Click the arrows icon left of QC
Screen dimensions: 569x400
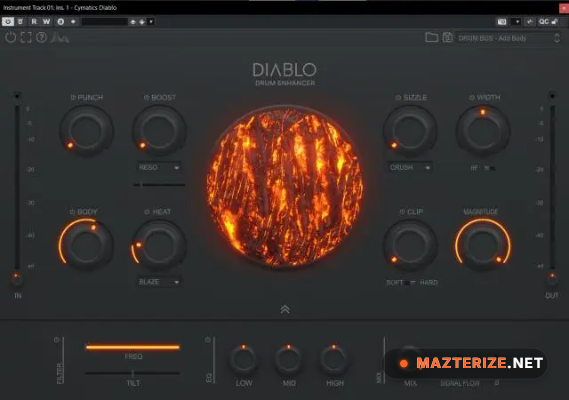(530, 22)
